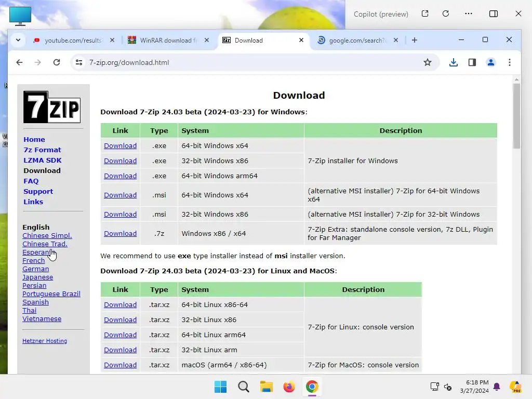Open the Links sidebar entry
The height and width of the screenshot is (399, 532).
[33, 202]
